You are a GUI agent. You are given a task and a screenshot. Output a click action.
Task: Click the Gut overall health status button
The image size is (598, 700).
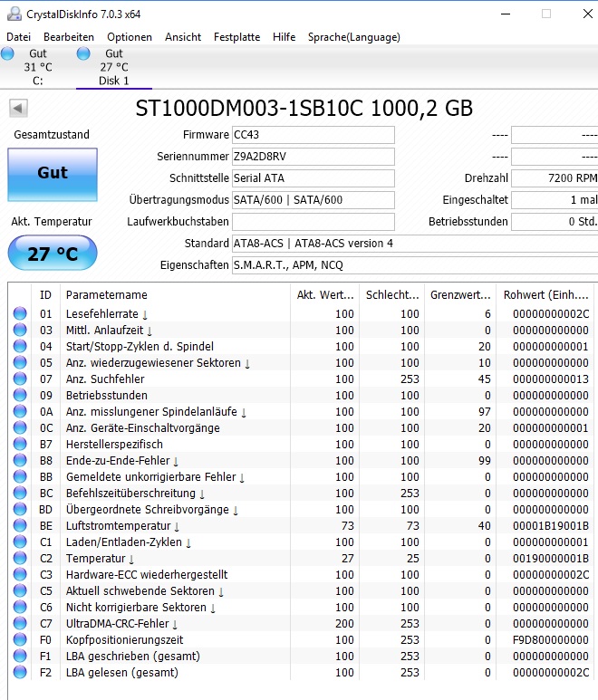(53, 175)
